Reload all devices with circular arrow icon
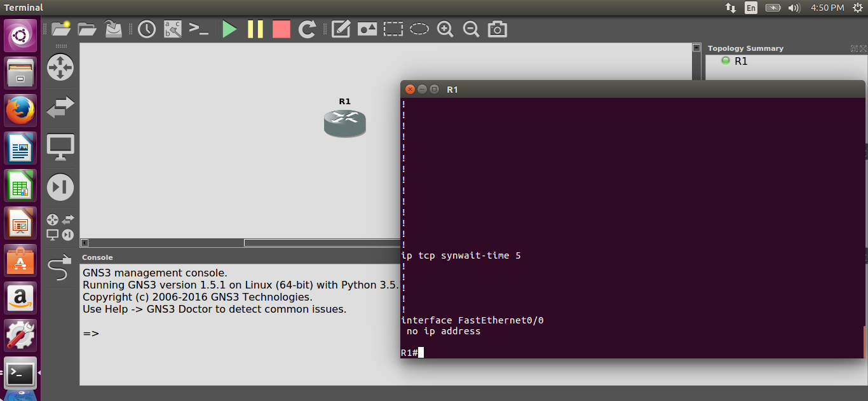This screenshot has width=868, height=401. point(308,29)
